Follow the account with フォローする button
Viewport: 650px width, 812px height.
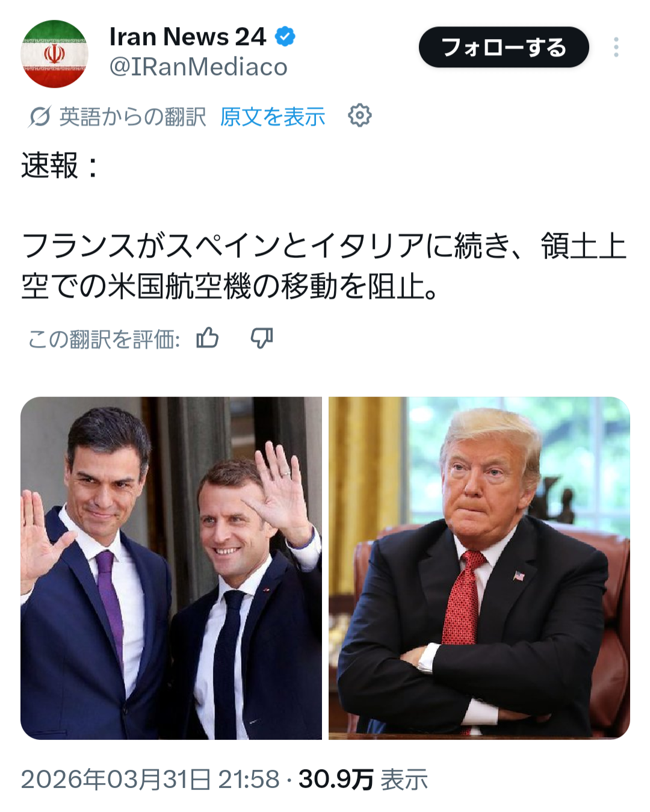[504, 47]
